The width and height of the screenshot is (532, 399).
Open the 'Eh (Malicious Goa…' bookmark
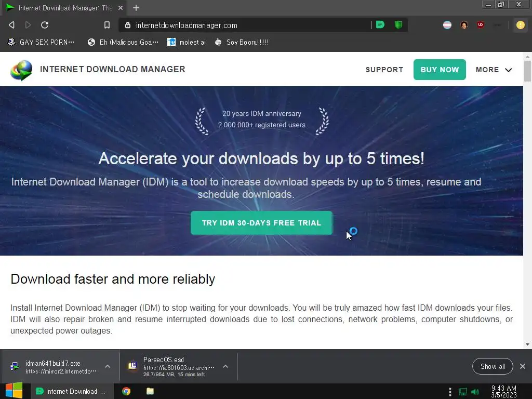(123, 43)
